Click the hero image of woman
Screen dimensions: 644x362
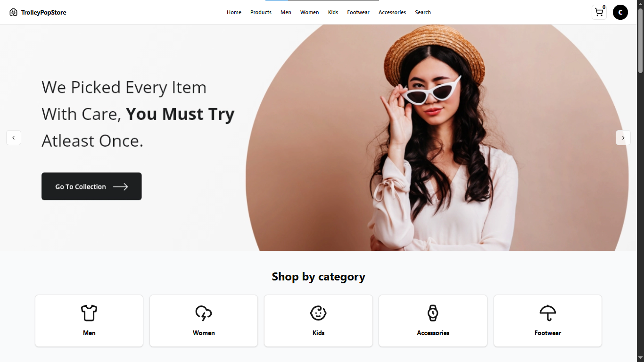(x=437, y=138)
